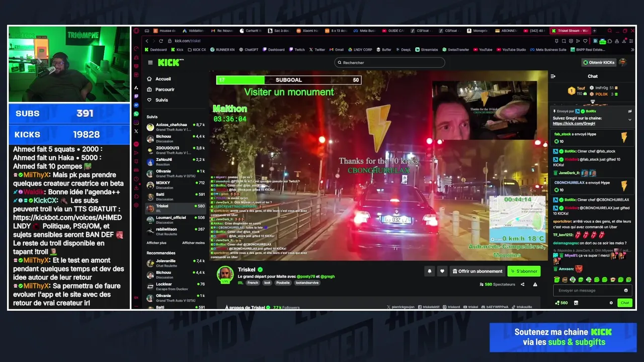Click the 560 KICKs balance icon

coord(561,303)
